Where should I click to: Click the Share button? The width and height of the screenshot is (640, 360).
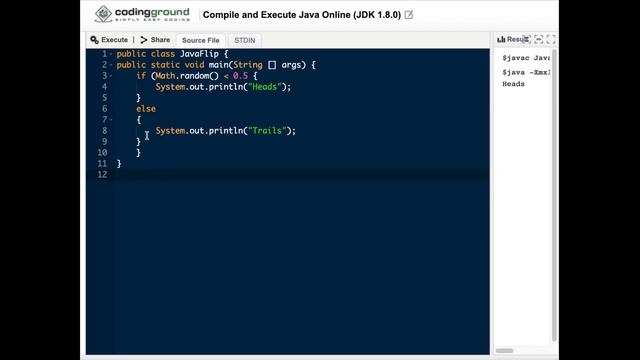point(155,40)
